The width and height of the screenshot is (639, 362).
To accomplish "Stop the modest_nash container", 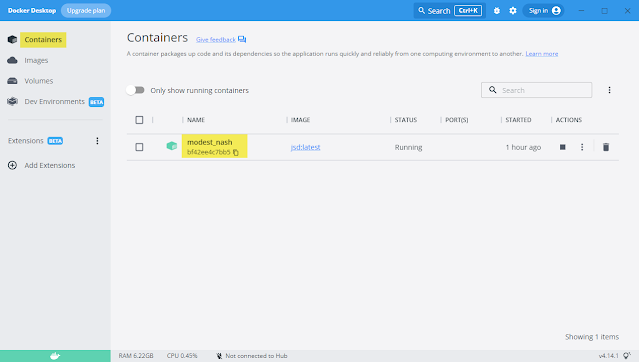I will point(562,147).
